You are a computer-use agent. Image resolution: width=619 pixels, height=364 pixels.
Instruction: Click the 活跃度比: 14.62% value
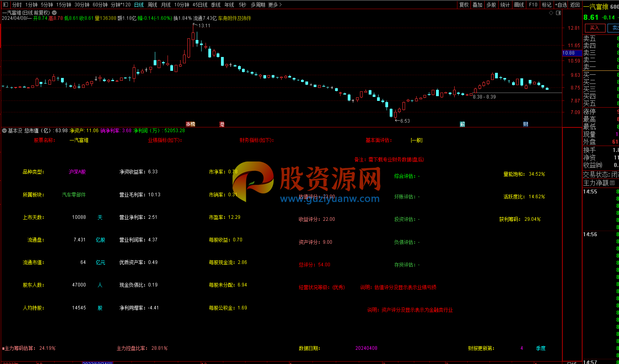tap(524, 197)
